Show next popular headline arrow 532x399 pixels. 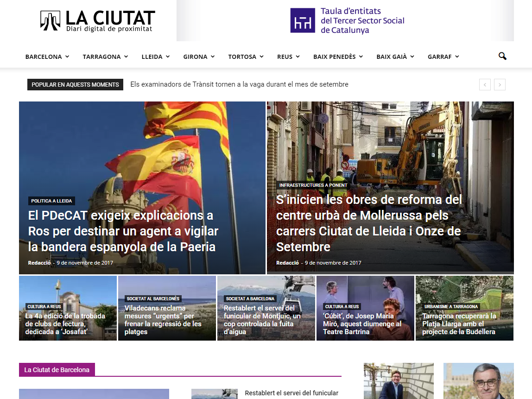click(x=500, y=84)
